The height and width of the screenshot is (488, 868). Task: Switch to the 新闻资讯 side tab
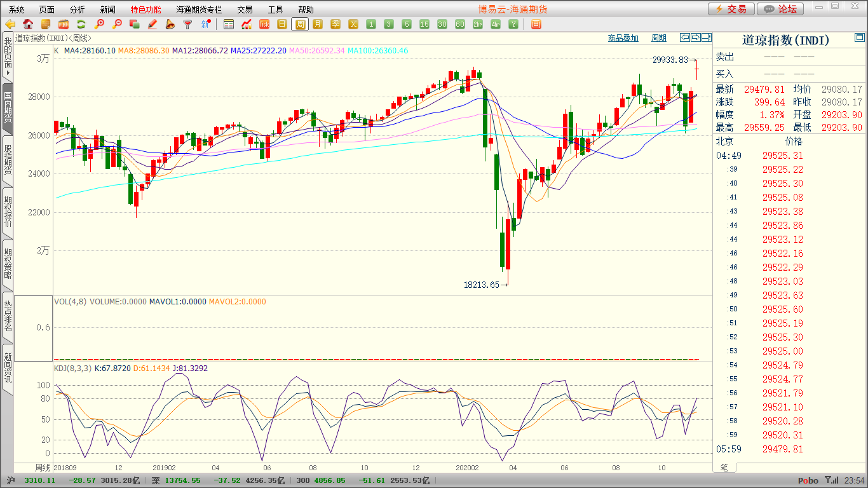coord(8,369)
